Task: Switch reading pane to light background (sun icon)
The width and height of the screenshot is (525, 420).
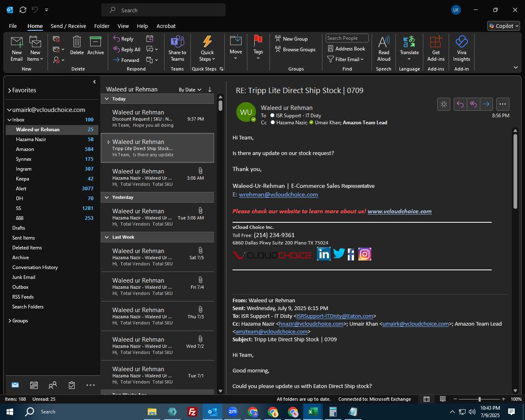Action: click(444, 104)
